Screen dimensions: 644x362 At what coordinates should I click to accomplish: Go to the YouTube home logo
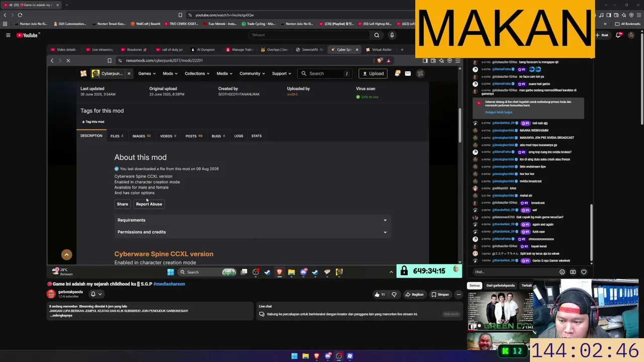point(27,35)
